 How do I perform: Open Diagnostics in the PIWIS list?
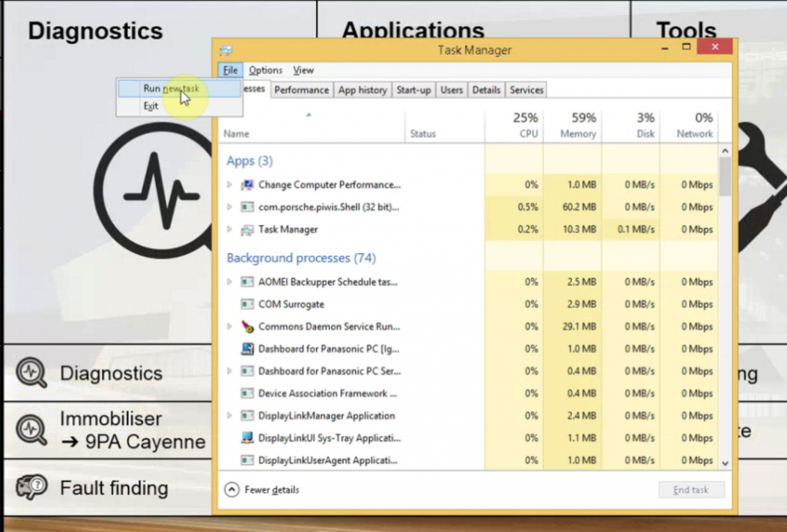click(111, 374)
